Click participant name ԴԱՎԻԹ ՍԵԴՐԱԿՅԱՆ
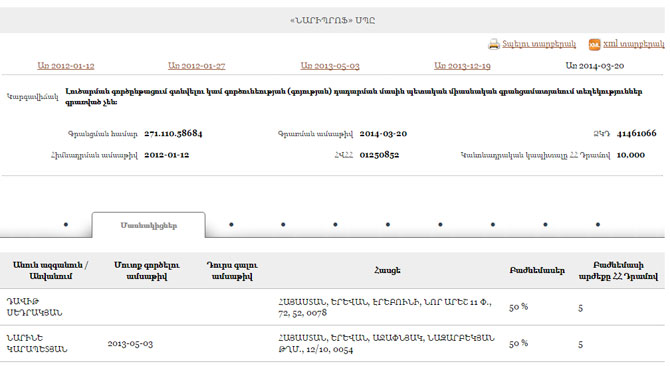670x366 pixels. [x=34, y=307]
